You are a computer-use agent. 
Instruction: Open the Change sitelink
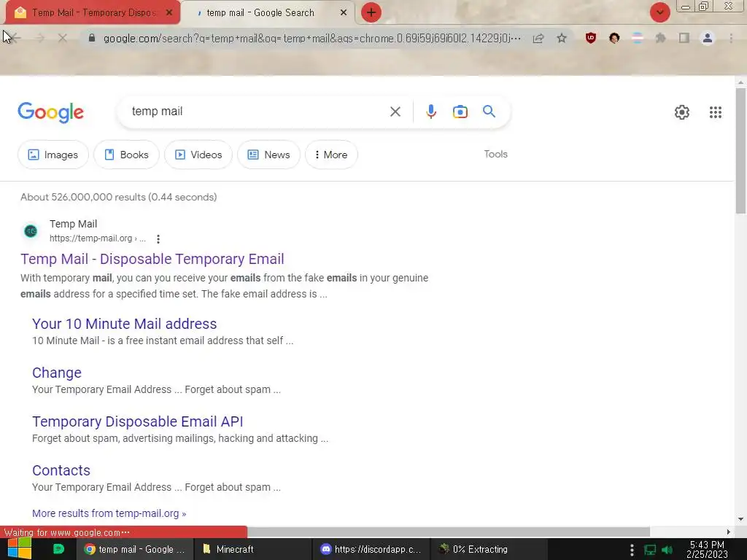(57, 373)
